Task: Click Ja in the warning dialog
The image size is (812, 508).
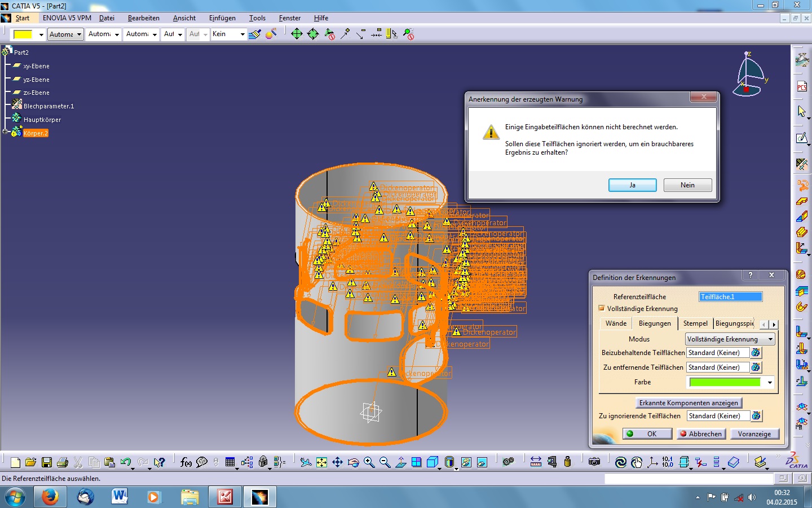Action: pos(632,185)
